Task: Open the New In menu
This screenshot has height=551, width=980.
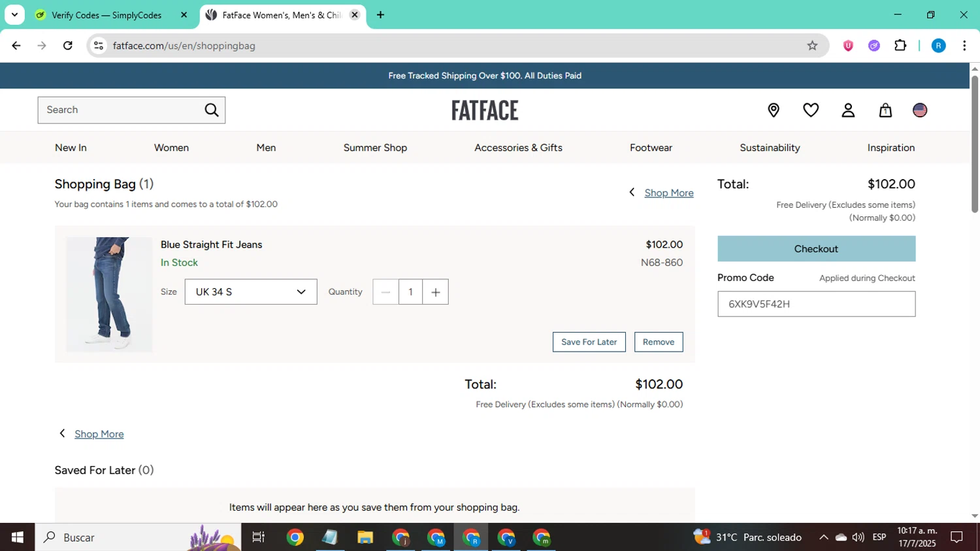Action: pyautogui.click(x=71, y=148)
